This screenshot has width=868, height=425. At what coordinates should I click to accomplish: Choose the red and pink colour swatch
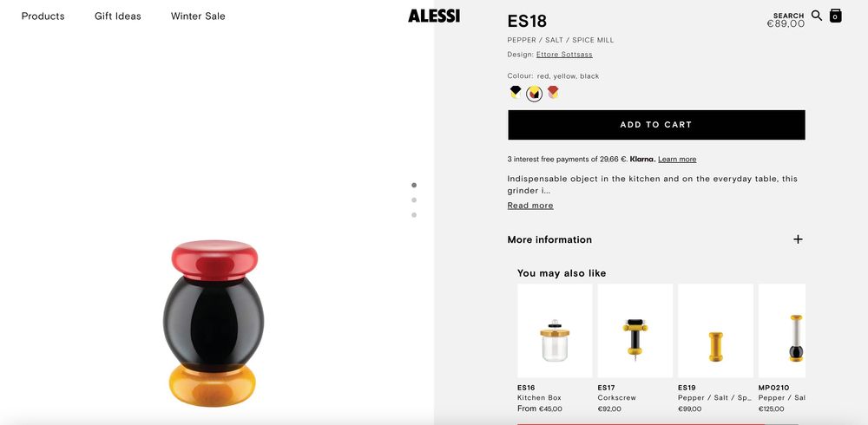pyautogui.click(x=553, y=92)
